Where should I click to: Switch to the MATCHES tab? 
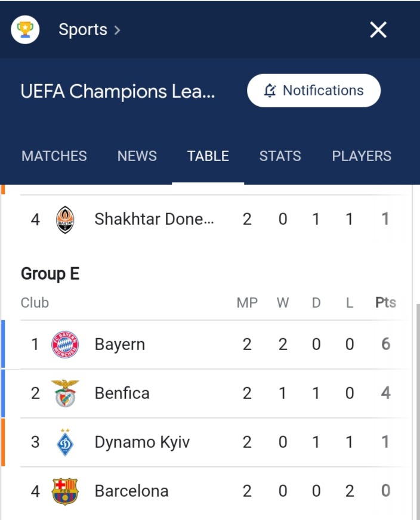click(x=54, y=156)
